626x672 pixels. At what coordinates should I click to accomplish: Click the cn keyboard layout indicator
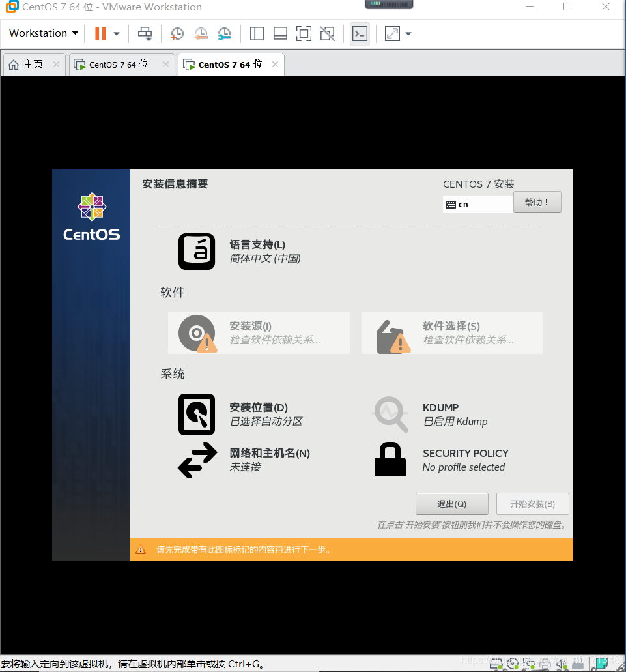point(478,205)
